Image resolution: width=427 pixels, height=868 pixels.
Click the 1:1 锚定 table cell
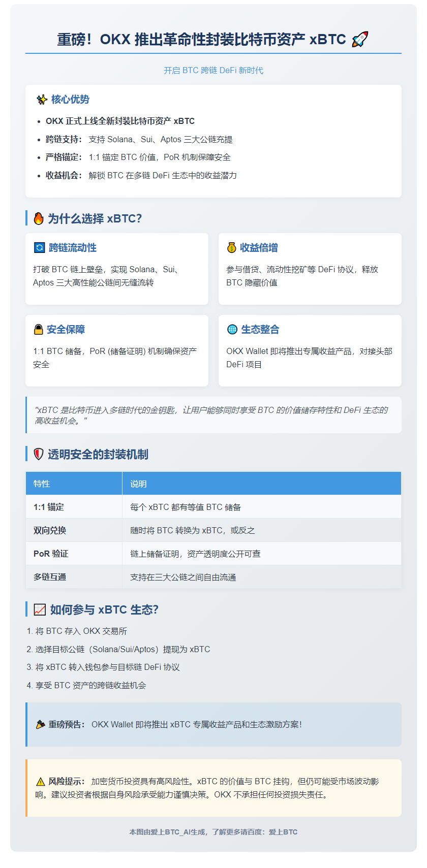[74, 507]
